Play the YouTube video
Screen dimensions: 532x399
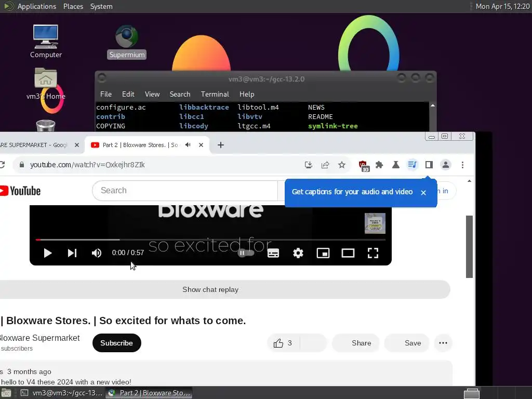pyautogui.click(x=47, y=253)
